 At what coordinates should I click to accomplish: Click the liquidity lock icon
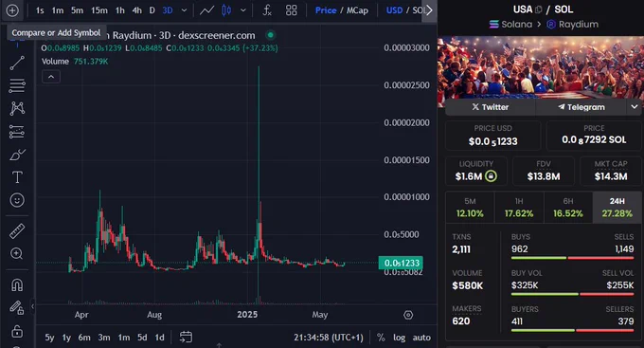(x=491, y=176)
